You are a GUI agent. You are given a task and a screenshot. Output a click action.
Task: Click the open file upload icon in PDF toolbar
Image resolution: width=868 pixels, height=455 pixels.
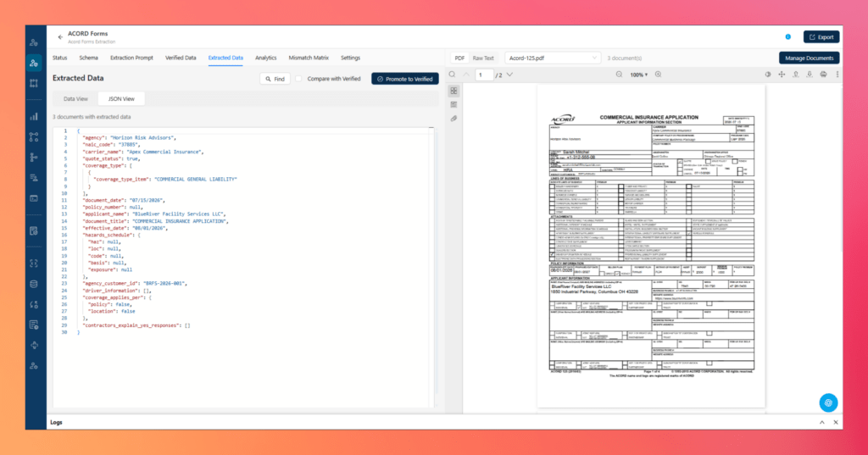[x=795, y=75]
